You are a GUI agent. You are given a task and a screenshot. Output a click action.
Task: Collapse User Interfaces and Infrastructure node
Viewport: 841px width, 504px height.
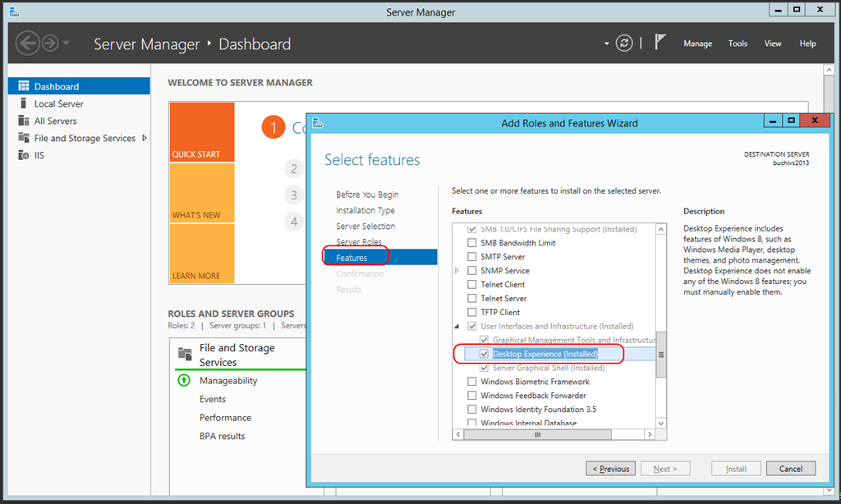coord(457,327)
